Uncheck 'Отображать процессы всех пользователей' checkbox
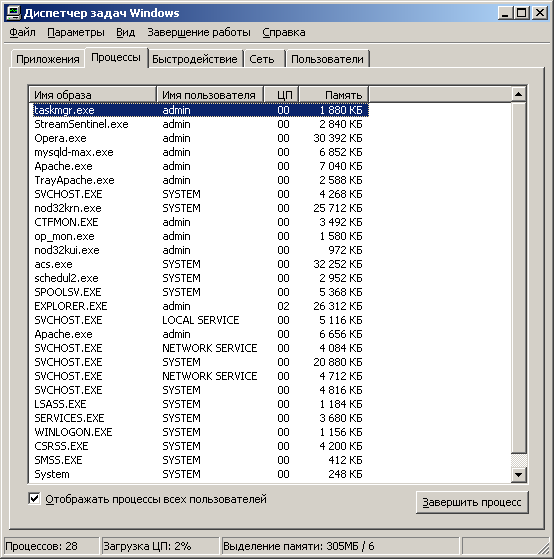Screen dimensions: 554x559 (x=34, y=498)
